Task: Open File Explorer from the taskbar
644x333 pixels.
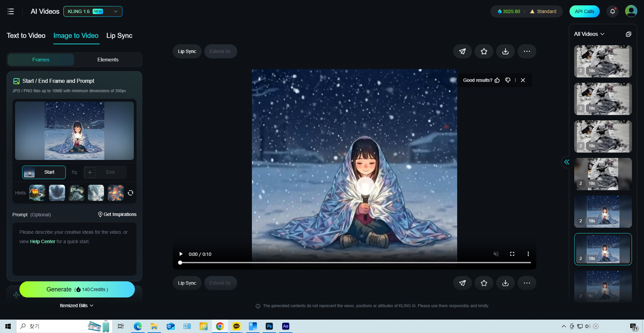Action: point(154,326)
